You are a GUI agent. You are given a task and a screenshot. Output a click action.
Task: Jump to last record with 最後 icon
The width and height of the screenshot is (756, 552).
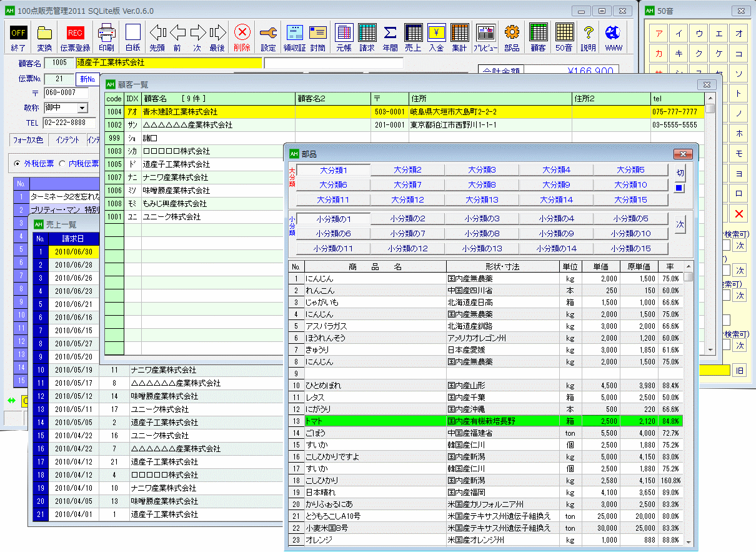(x=217, y=38)
